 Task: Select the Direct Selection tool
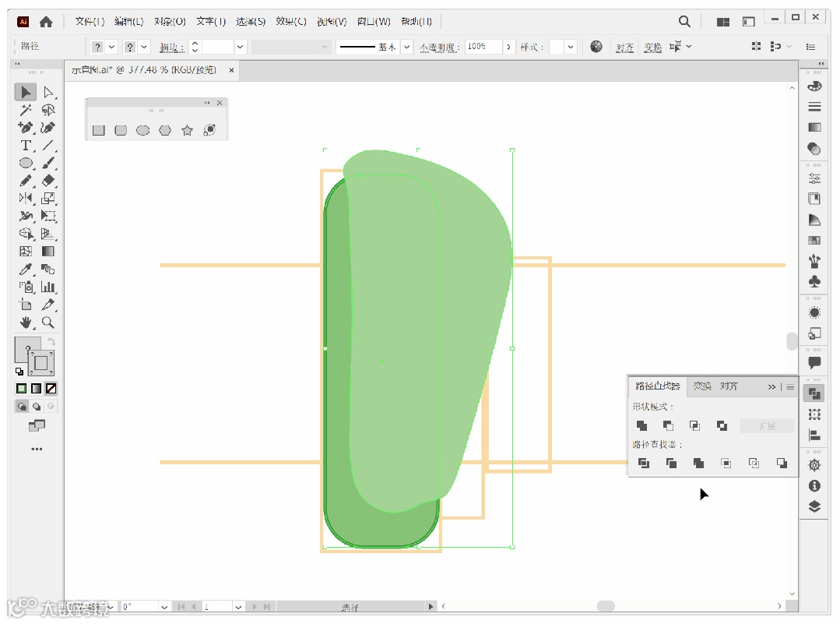[x=48, y=92]
